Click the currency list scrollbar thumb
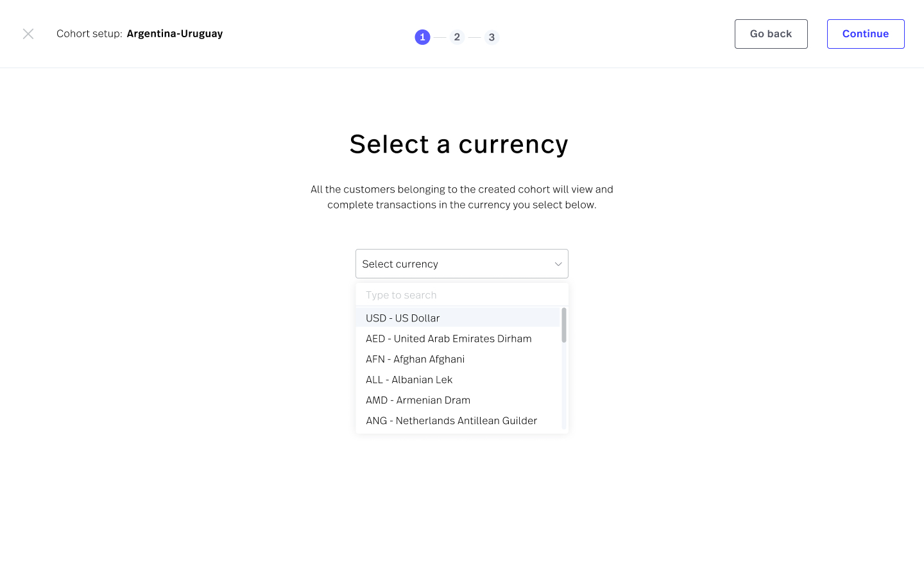 pyautogui.click(x=564, y=325)
